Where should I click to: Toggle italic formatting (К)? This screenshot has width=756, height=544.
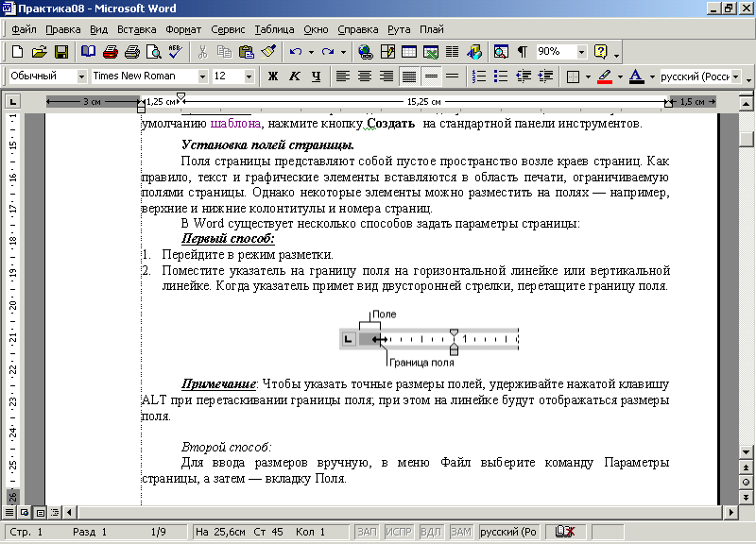click(294, 76)
